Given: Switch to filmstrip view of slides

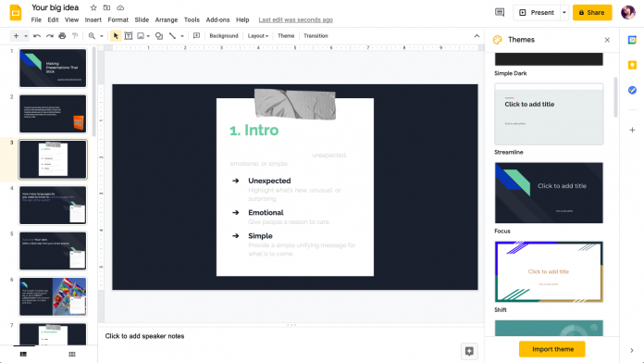Looking at the screenshot, I should pos(23,355).
